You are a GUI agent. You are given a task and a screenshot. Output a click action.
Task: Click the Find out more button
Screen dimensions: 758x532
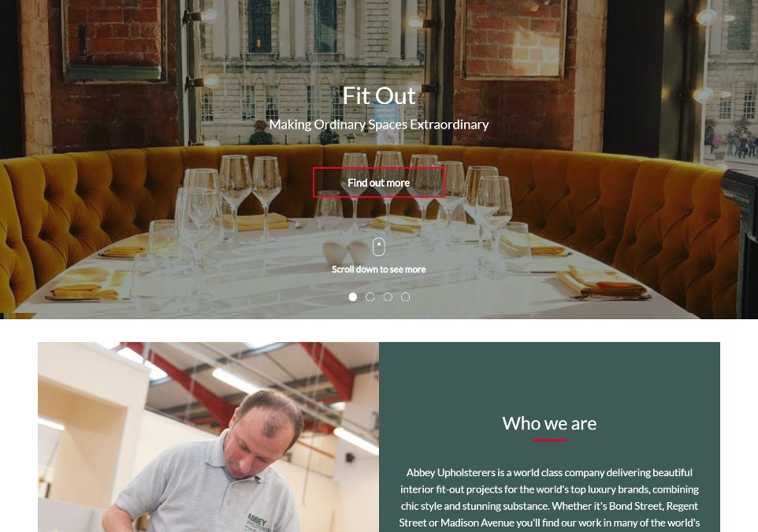(378, 183)
